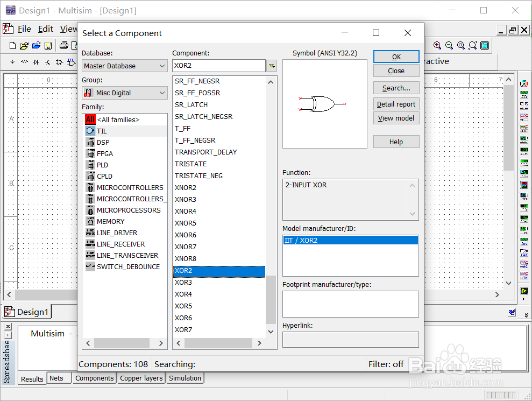Open the File menu
The width and height of the screenshot is (532, 401).
(x=24, y=29)
